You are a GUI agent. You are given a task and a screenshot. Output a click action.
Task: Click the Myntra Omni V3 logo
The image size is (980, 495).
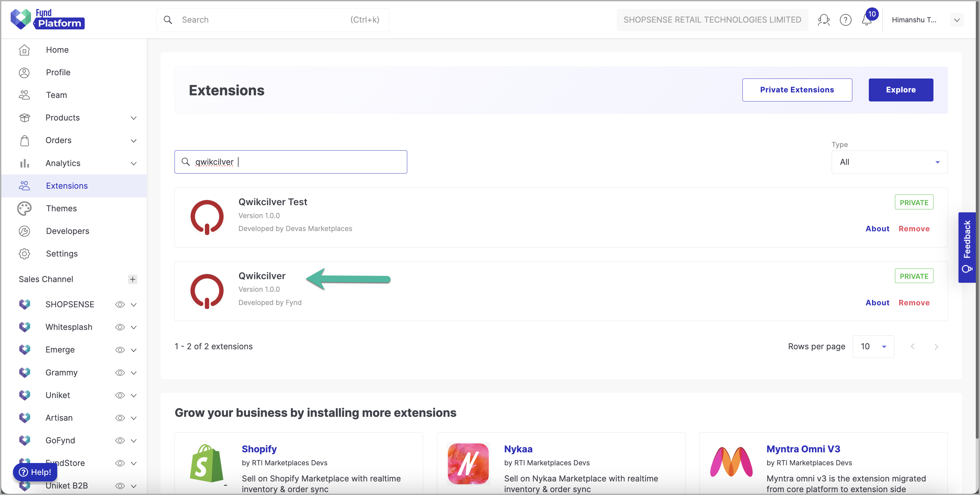(731, 462)
